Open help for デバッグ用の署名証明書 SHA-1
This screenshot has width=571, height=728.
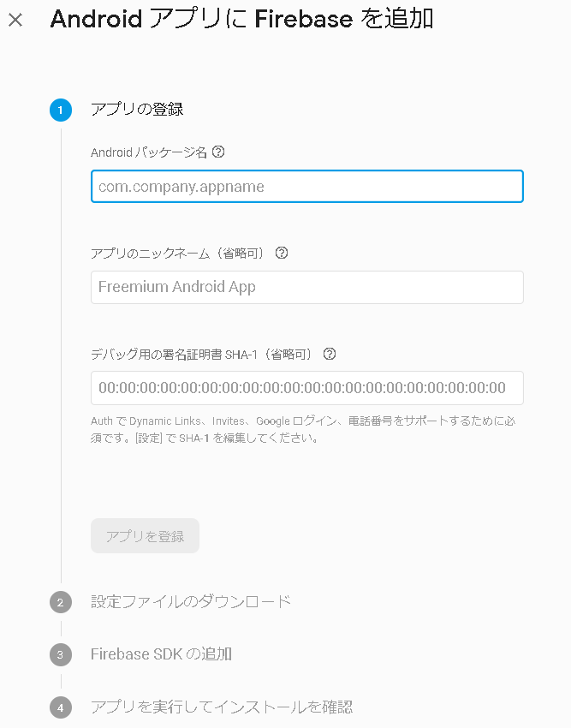(330, 353)
